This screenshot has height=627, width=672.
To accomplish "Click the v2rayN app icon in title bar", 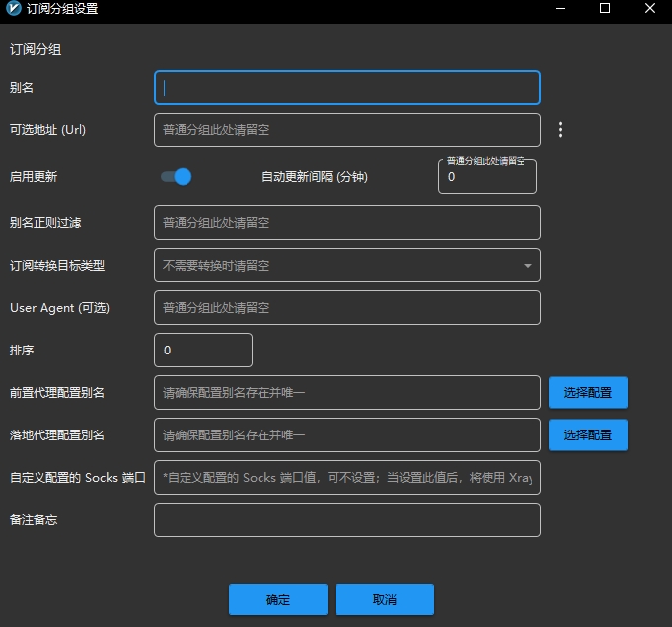I will (12, 9).
